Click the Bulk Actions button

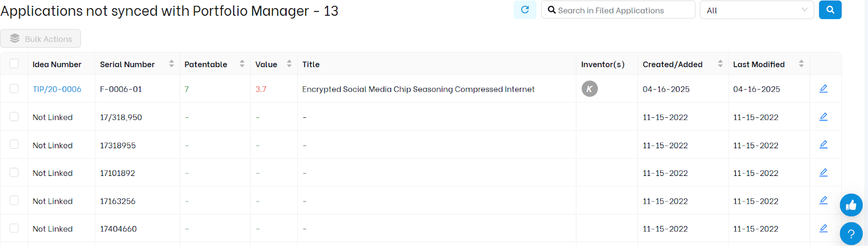point(41,39)
